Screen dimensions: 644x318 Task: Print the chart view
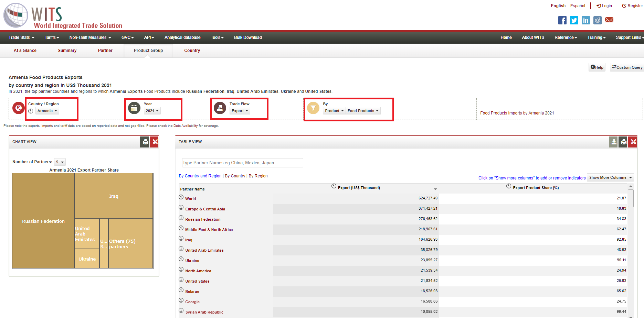[x=145, y=142]
